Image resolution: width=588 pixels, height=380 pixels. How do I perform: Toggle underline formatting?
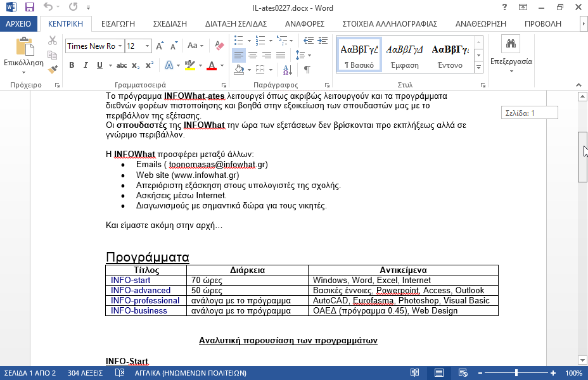click(99, 65)
